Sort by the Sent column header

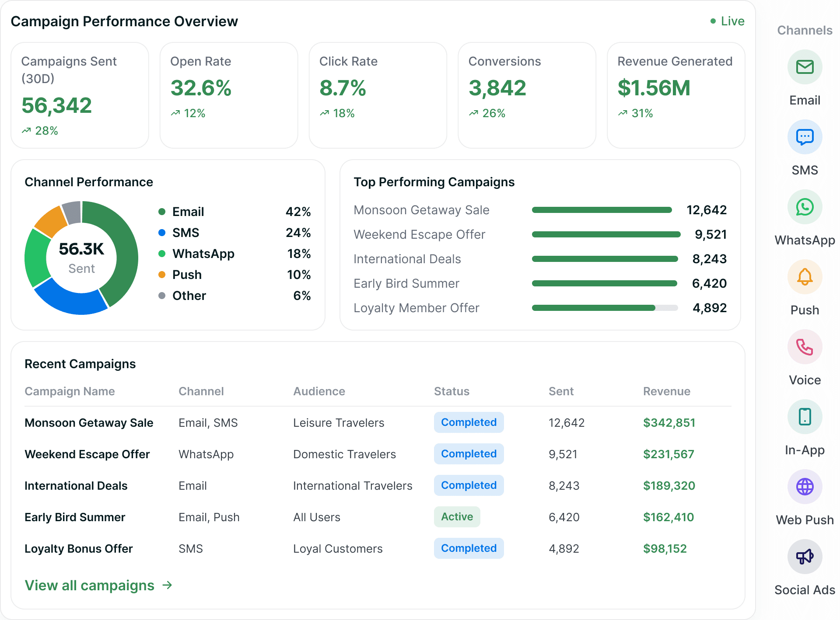point(561,391)
